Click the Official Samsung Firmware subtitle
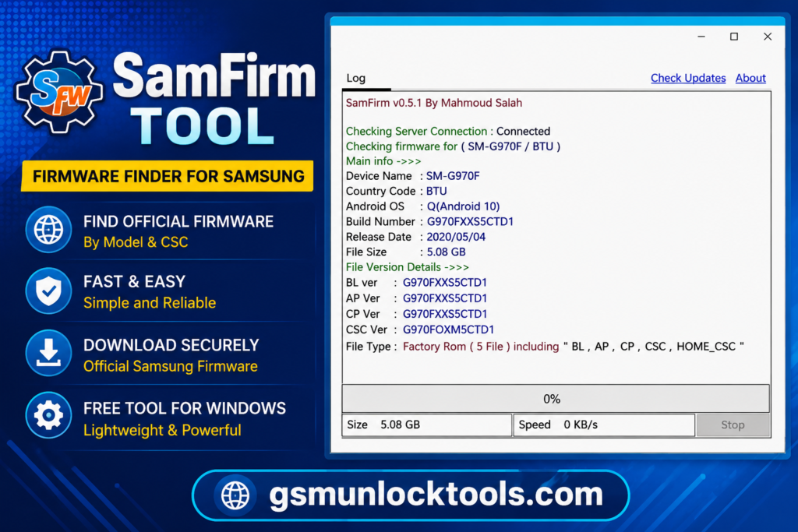Image resolution: width=798 pixels, height=532 pixels. [171, 366]
